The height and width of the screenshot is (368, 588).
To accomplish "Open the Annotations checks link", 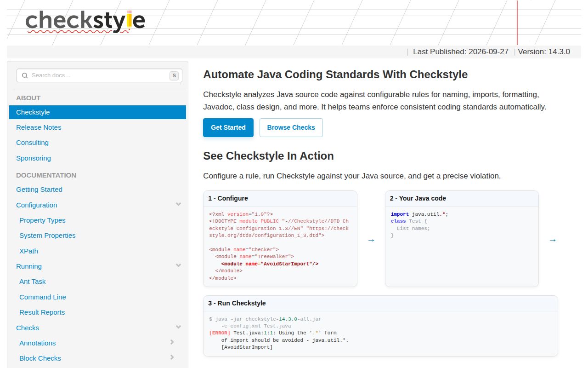I will tap(38, 343).
